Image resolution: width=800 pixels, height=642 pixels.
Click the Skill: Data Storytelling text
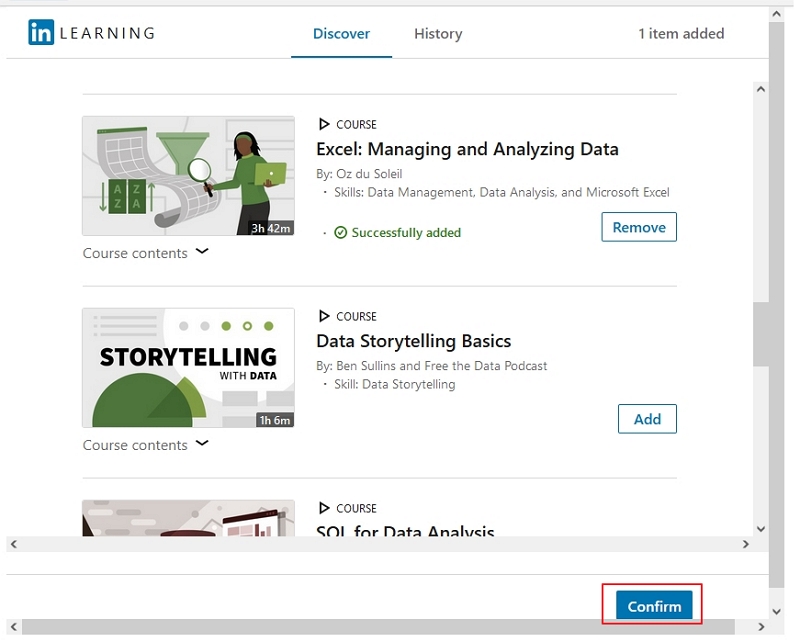394,384
